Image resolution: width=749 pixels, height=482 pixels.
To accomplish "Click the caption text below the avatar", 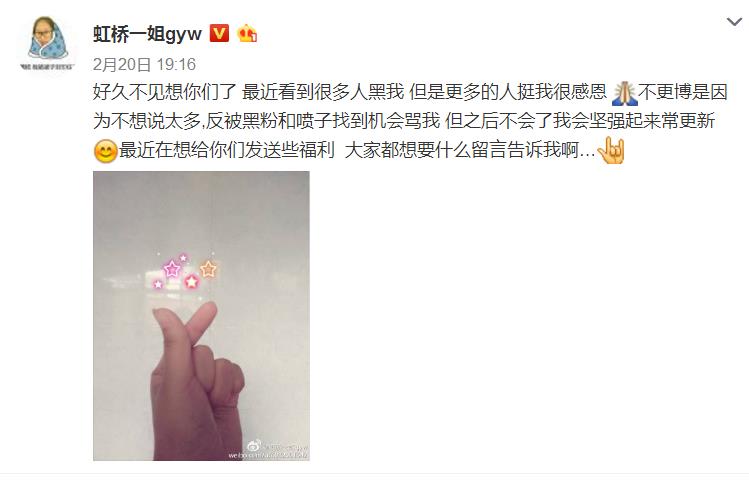I will coord(47,66).
